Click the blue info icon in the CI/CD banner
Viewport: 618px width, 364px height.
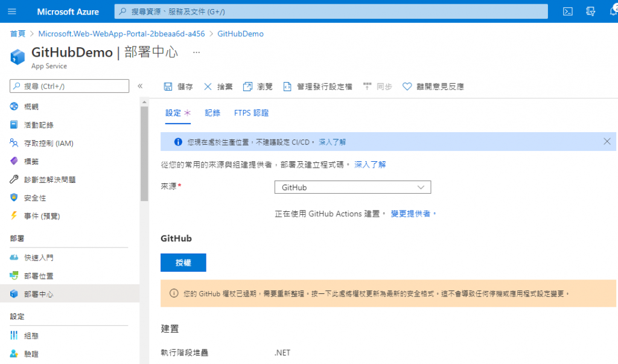pos(178,142)
